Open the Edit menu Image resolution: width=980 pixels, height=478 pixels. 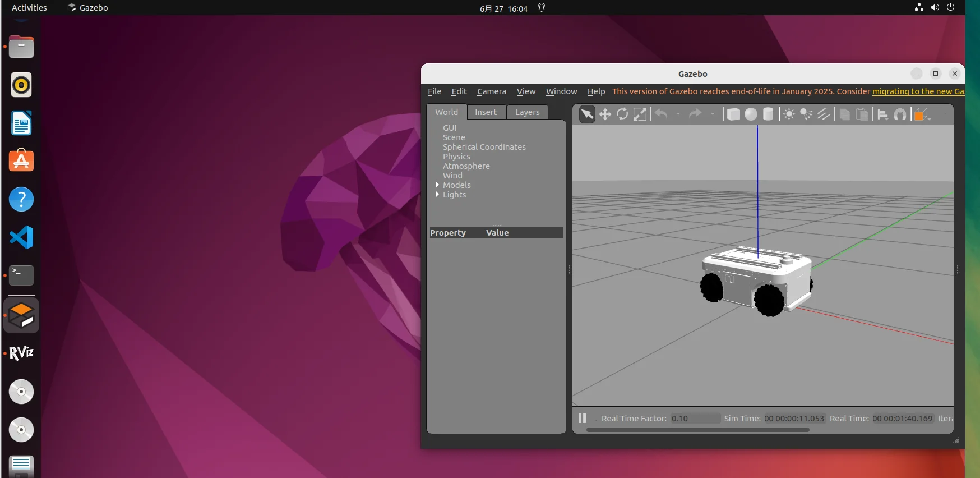click(459, 91)
